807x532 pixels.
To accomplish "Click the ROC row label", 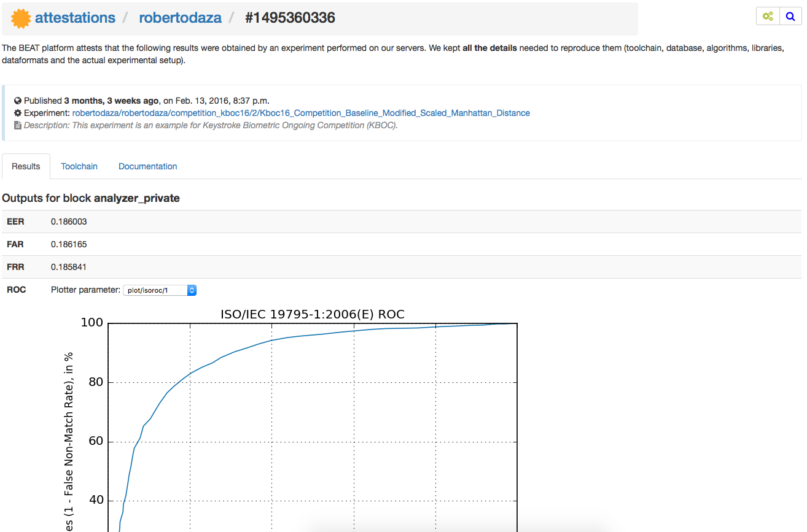I will 17,290.
